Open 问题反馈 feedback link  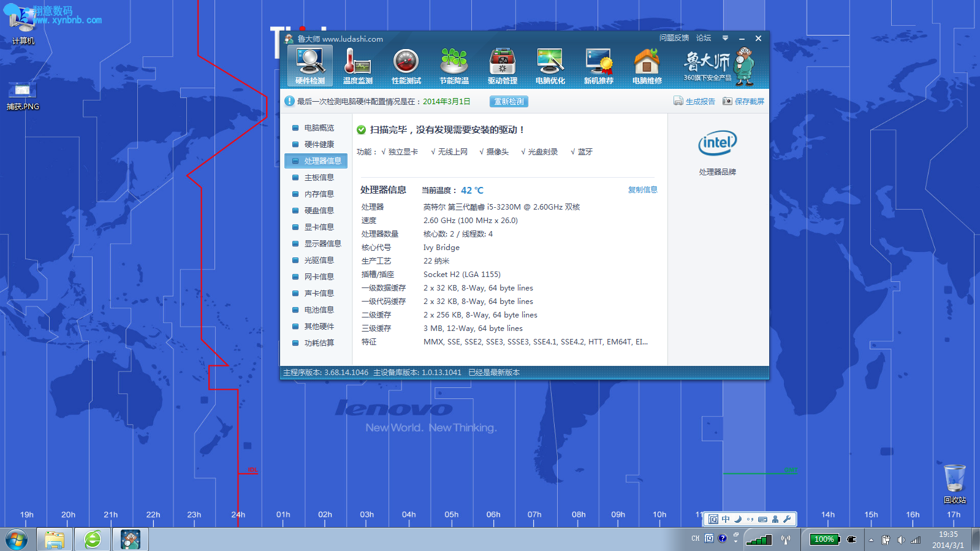[674, 38]
